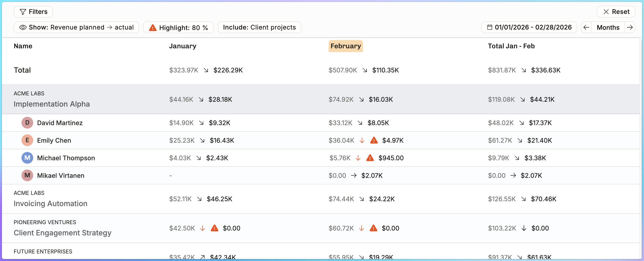Viewport: 644px width, 261px height.
Task: Click the Reset X button
Action: point(616,12)
